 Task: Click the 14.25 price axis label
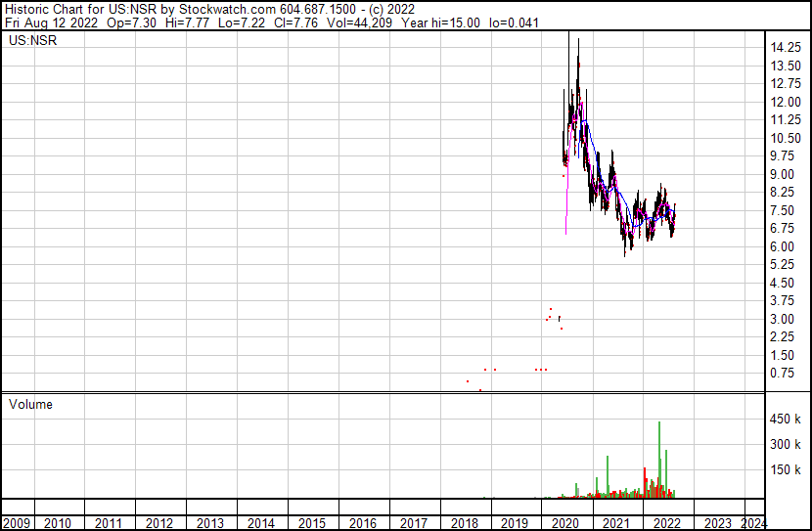coord(787,48)
